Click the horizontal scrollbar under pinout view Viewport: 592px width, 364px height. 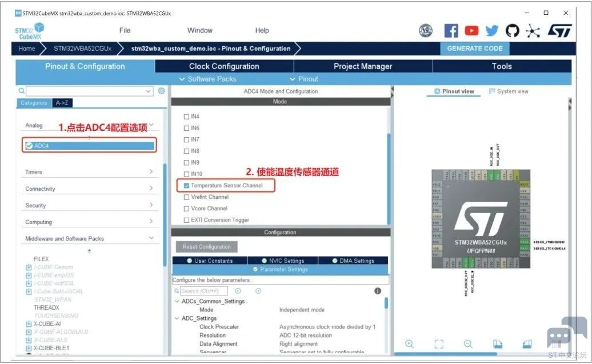coord(446,354)
